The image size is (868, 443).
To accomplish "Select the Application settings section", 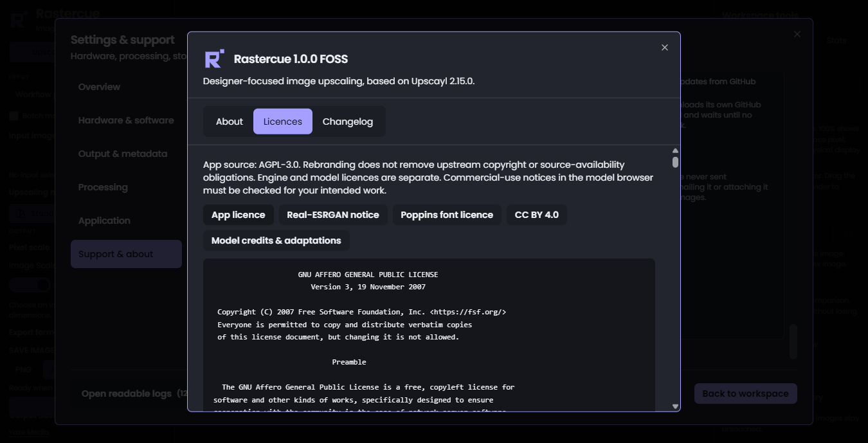I will 126,221.
